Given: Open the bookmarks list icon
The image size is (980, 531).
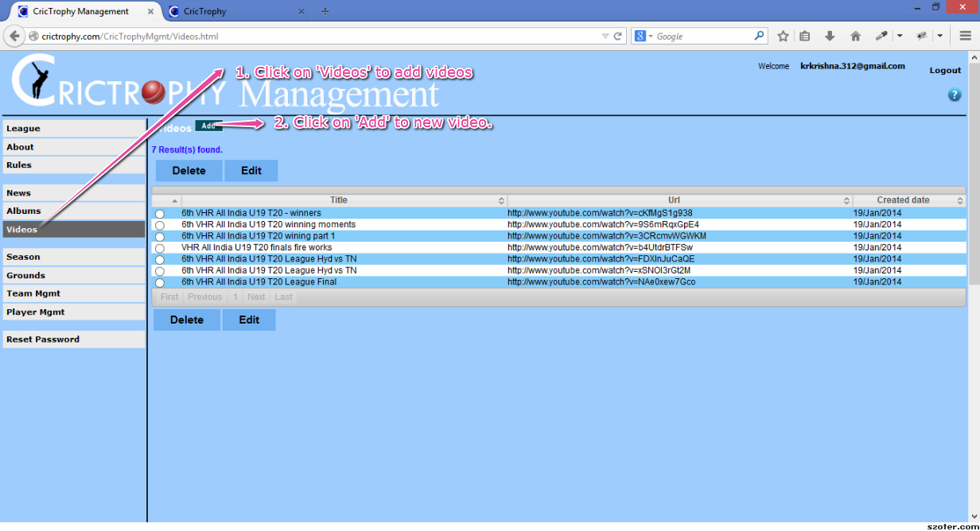Looking at the screenshot, I should click(805, 36).
